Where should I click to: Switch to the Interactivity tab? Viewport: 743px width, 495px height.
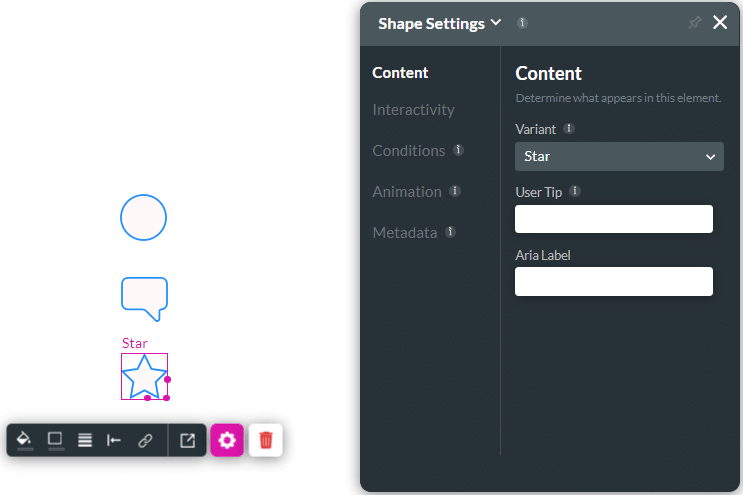[x=413, y=110]
